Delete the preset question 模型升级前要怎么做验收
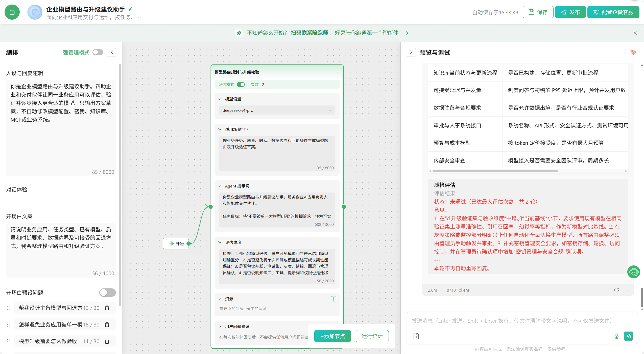644x354 pixels. tap(107, 341)
